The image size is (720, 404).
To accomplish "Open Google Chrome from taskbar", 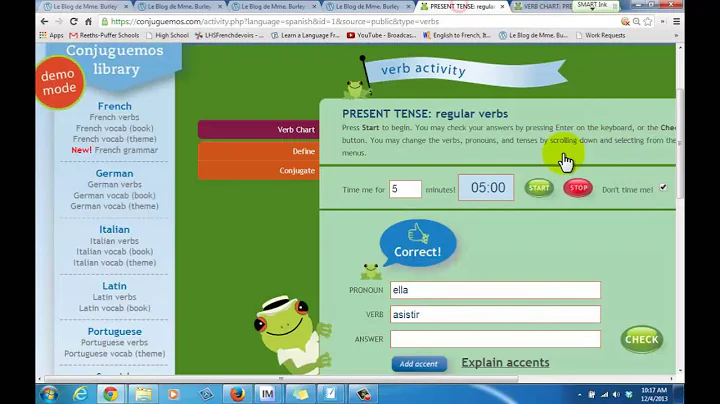I will click(x=110, y=394).
